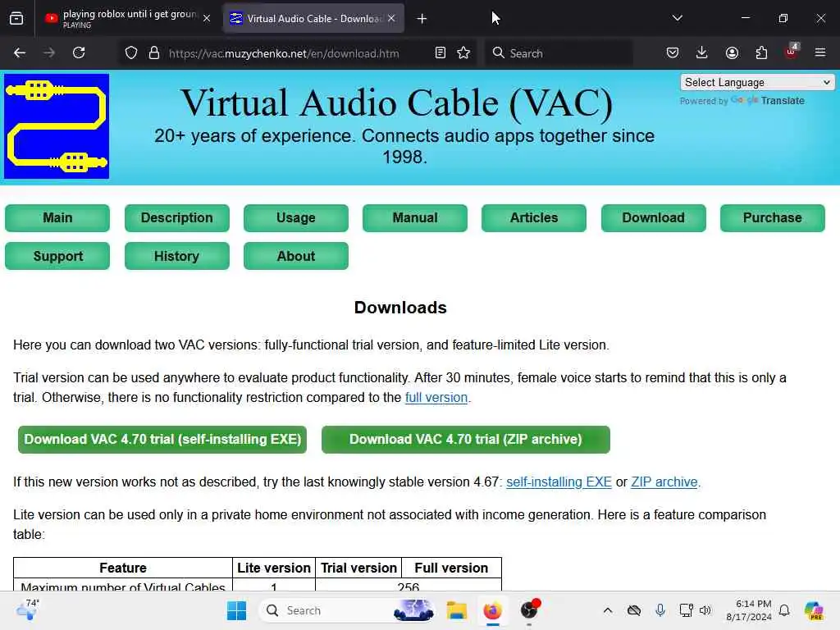Reload the current page
The image size is (840, 630).
(79, 52)
